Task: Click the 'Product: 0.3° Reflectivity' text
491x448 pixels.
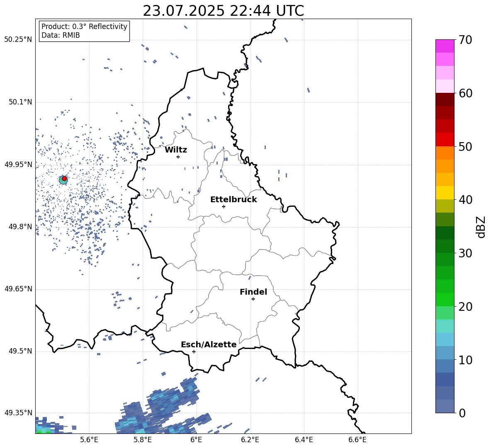Action: coord(84,27)
